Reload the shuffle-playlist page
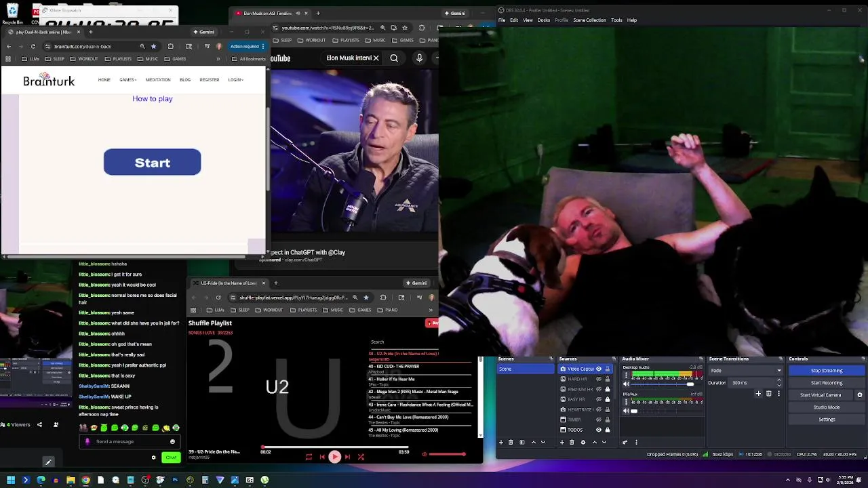Viewport: 868px width, 488px height. click(218, 298)
